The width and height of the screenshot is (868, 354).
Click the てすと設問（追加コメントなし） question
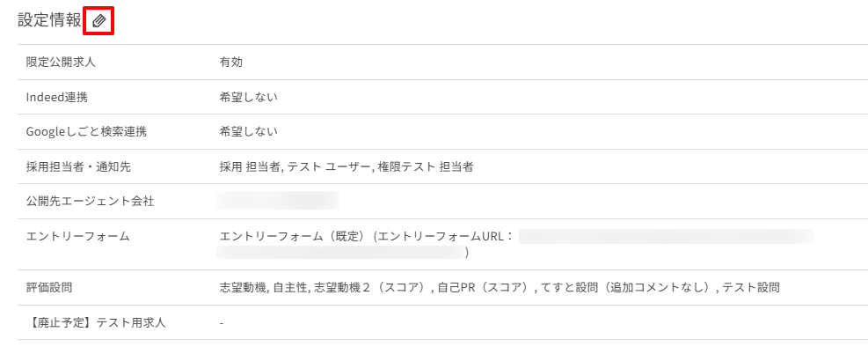pyautogui.click(x=628, y=288)
